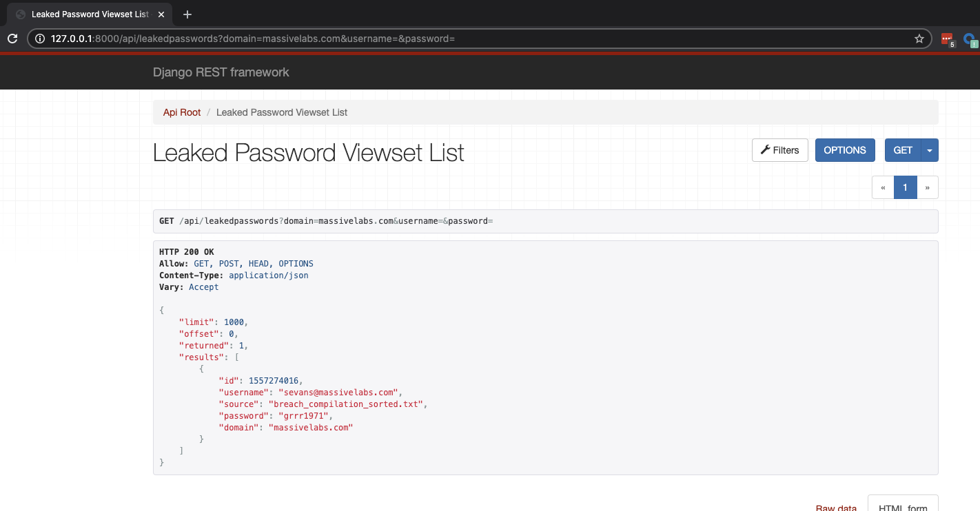Go to next page with » arrow
Screen dimensions: 980x511
coord(927,187)
